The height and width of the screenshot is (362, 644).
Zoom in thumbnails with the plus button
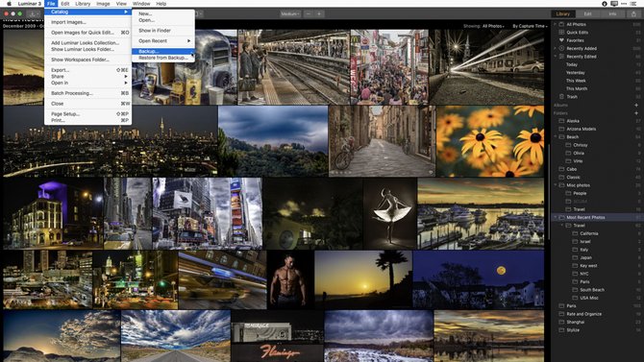click(319, 14)
